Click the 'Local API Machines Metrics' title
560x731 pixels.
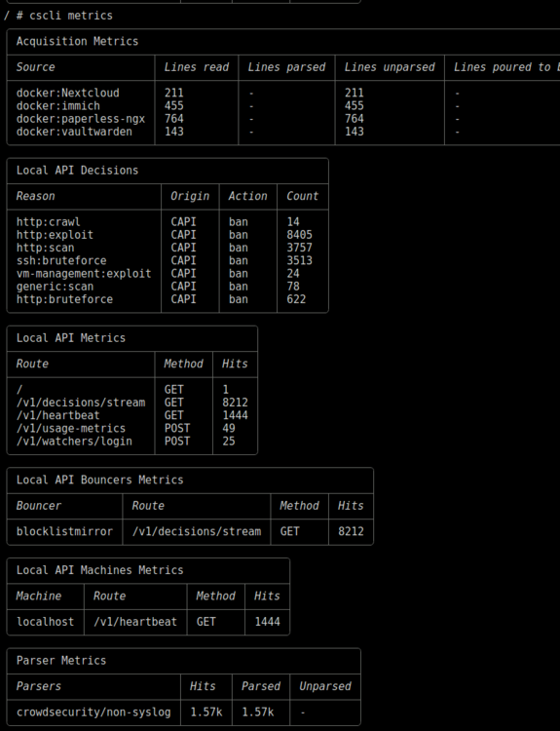(x=100, y=570)
